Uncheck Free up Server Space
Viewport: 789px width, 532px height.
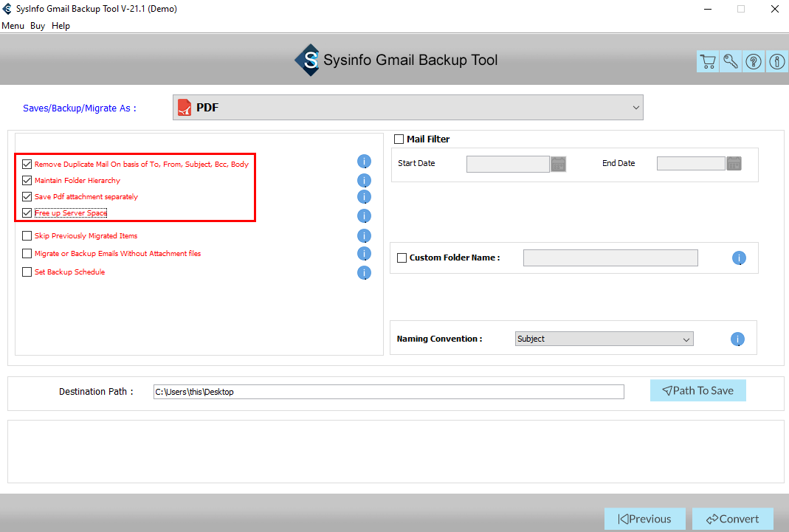[27, 213]
